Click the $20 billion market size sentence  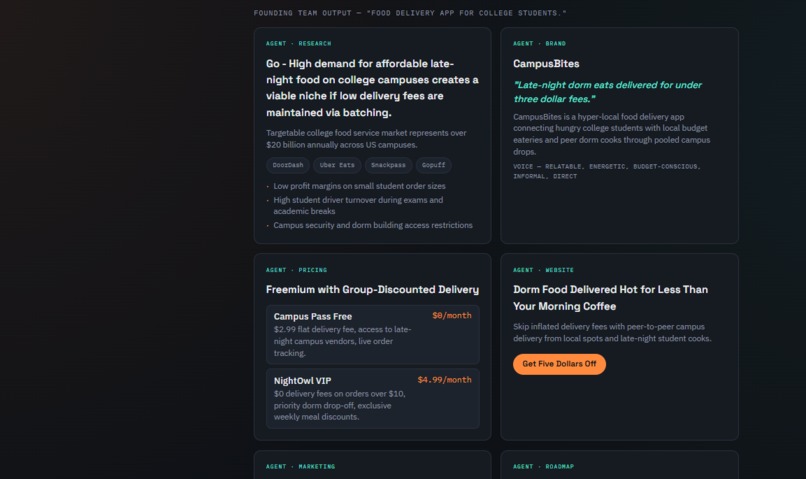(x=366, y=139)
